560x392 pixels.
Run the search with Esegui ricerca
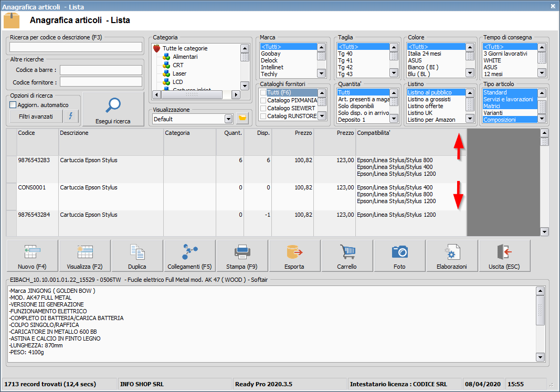click(113, 109)
